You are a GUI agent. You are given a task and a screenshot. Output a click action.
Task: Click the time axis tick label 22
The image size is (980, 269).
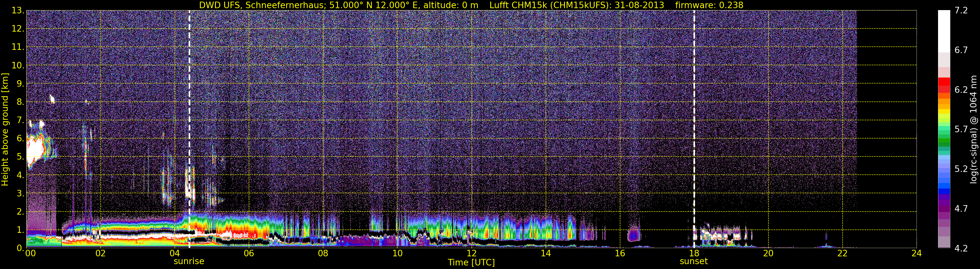842,253
